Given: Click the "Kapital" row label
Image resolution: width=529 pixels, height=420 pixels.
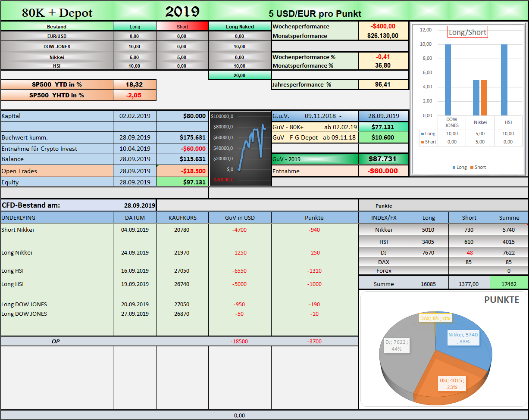Looking at the screenshot, I should [57, 116].
